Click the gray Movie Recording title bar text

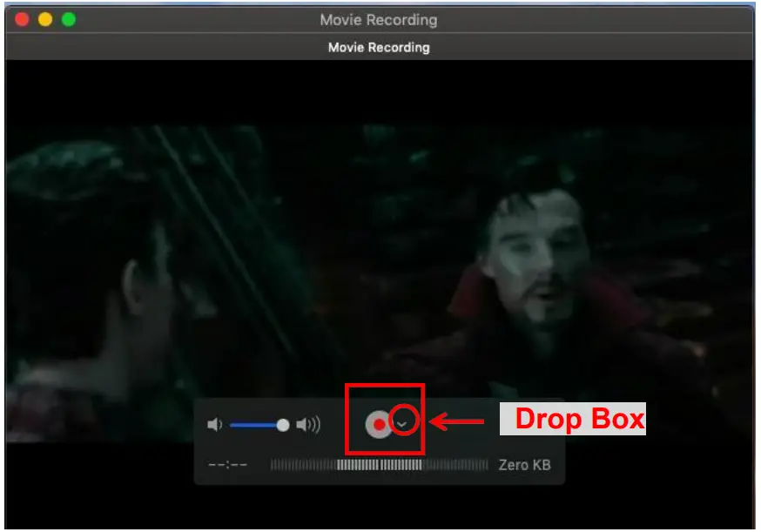[x=379, y=20]
